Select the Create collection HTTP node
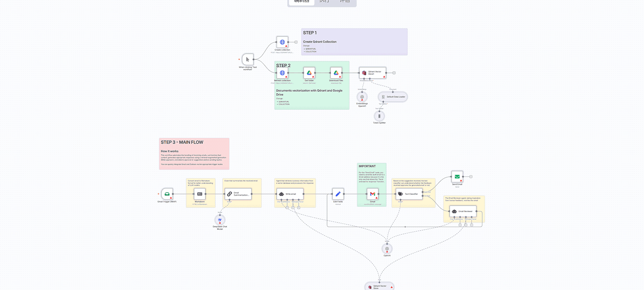This screenshot has width=644, height=290. pyautogui.click(x=282, y=42)
